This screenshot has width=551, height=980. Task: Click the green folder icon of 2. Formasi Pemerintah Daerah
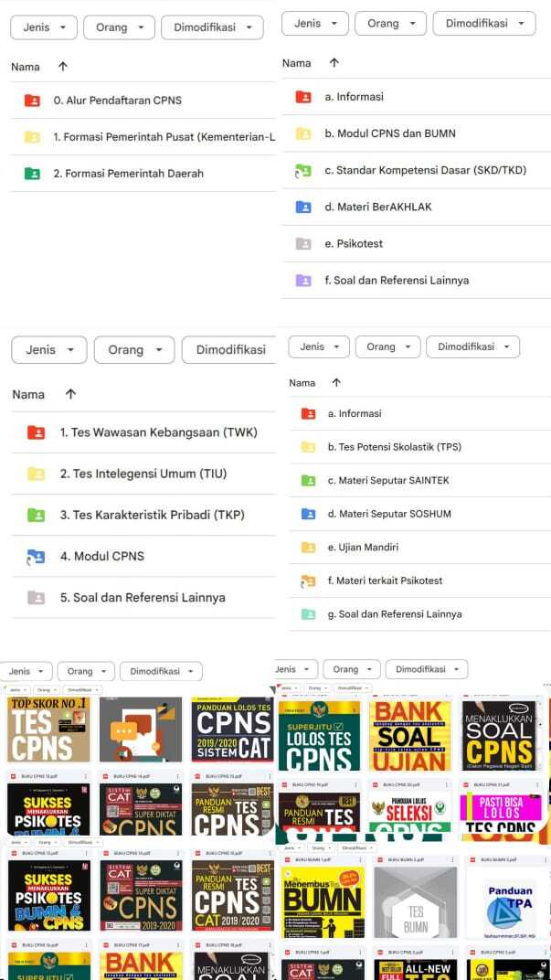pos(32,173)
